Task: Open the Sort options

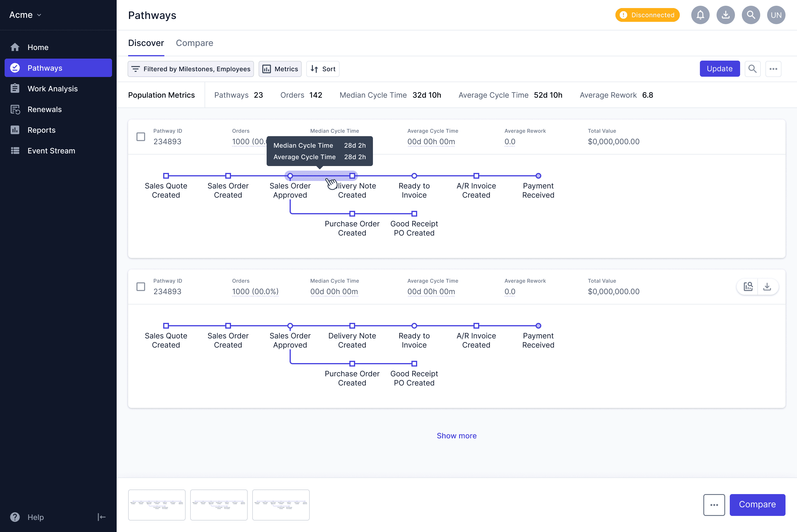Action: (x=323, y=69)
